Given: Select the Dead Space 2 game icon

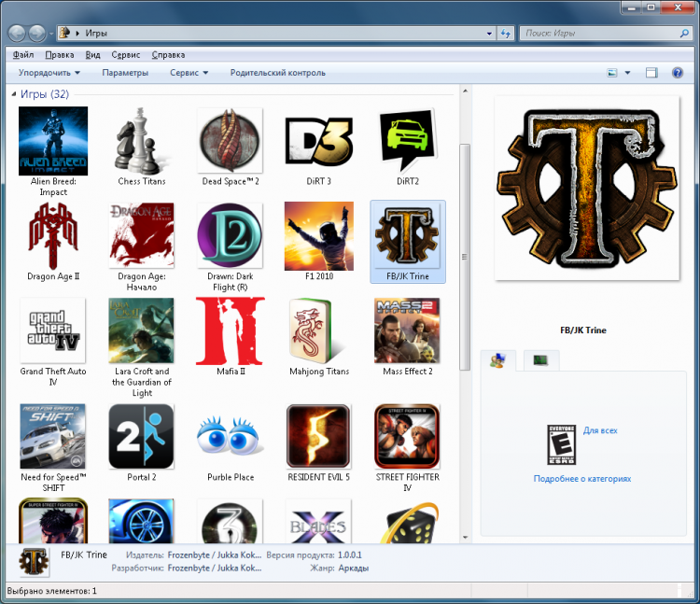Looking at the screenshot, I should point(230,140).
